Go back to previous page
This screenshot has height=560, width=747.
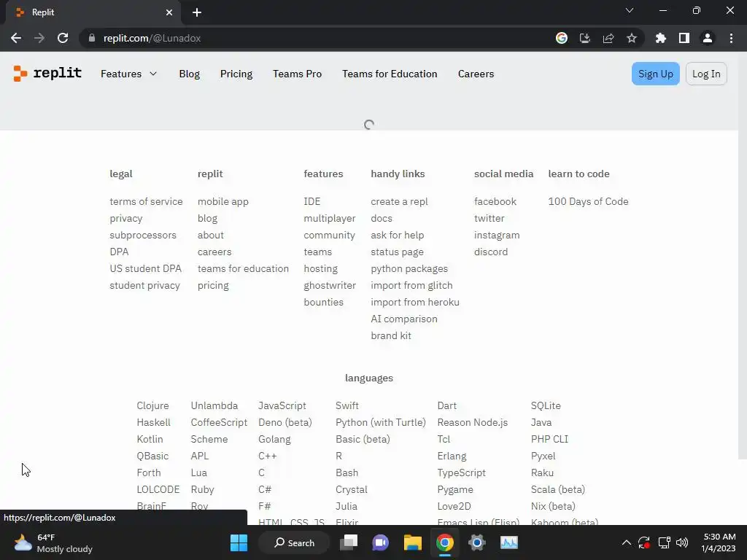[16, 38]
